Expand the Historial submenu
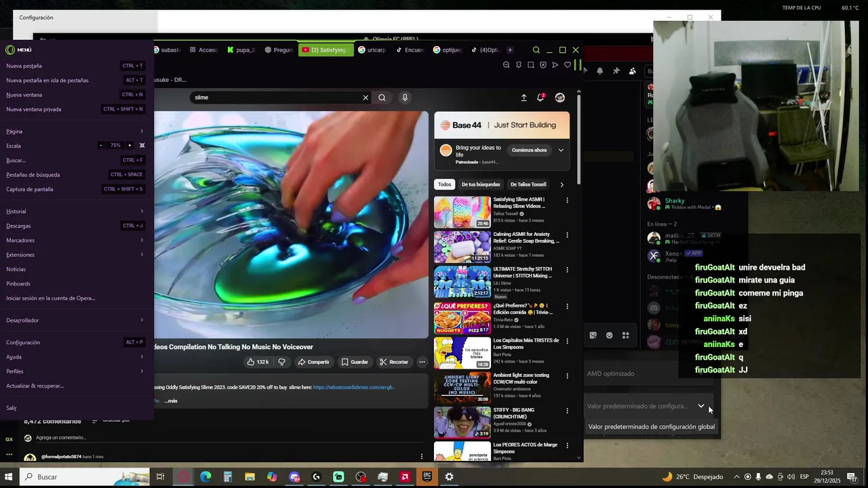Screen dimensions: 868x488 point(142,211)
